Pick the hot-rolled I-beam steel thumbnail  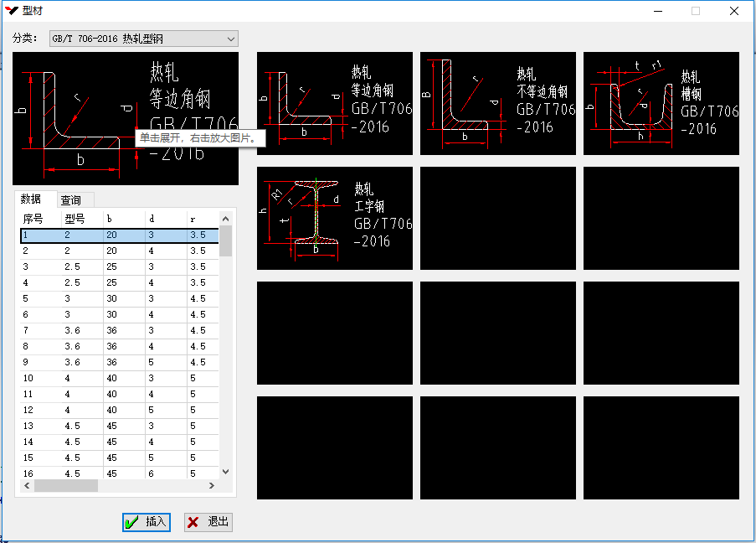[334, 218]
